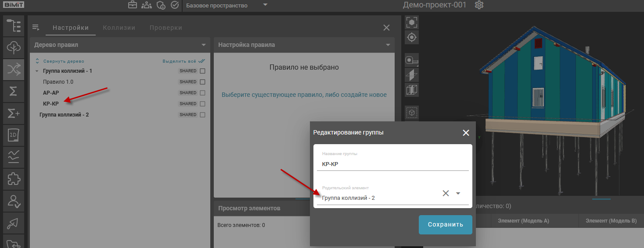Click the fit-to-view icon in viewport toolbar
The height and width of the screenshot is (248, 644).
[x=412, y=22]
